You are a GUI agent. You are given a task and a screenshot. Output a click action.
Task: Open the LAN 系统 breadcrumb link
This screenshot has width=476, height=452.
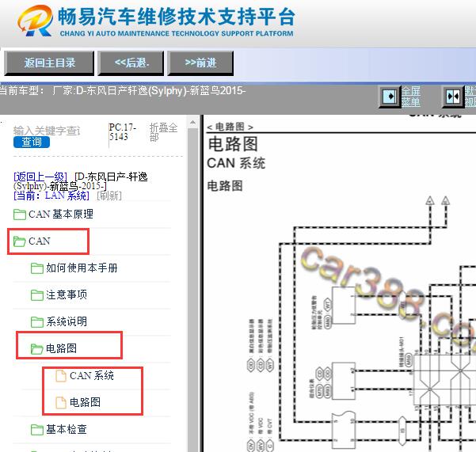(x=67, y=196)
